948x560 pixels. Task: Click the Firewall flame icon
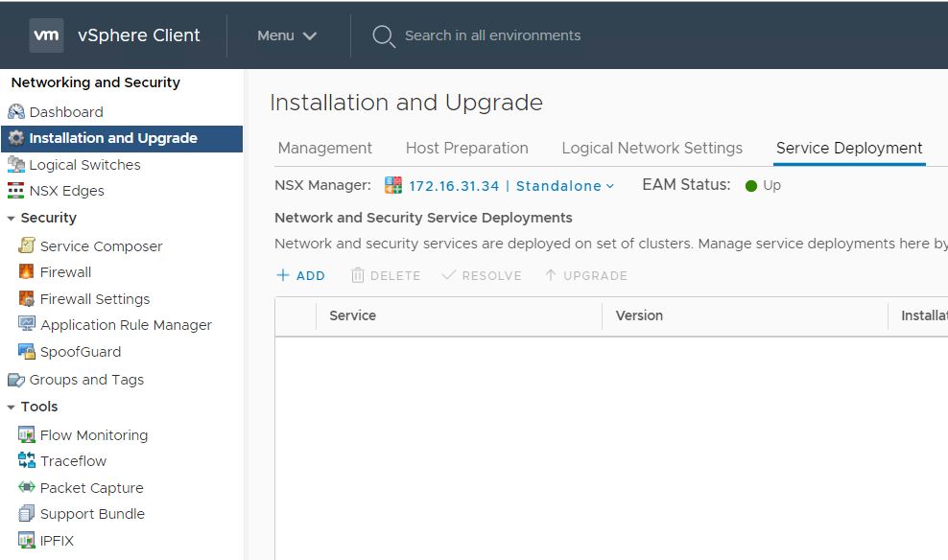(x=27, y=272)
